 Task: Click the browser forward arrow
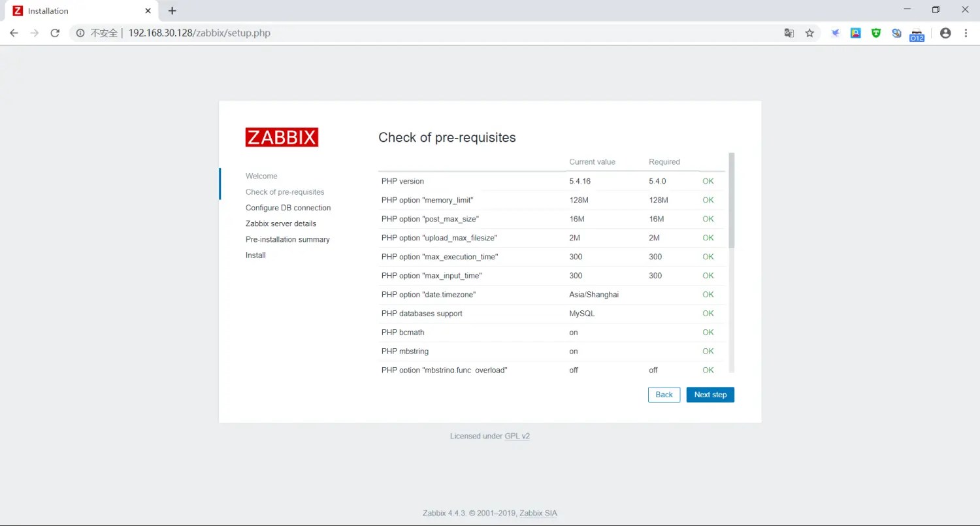click(35, 33)
